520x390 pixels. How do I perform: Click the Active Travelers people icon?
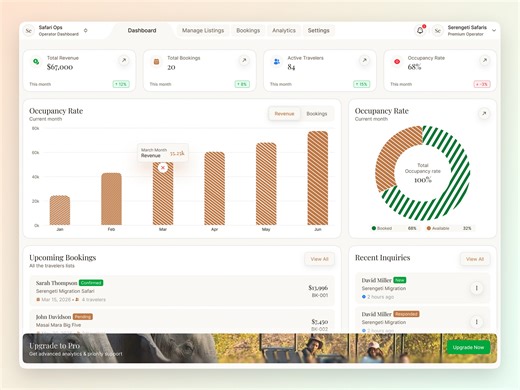[x=277, y=62]
